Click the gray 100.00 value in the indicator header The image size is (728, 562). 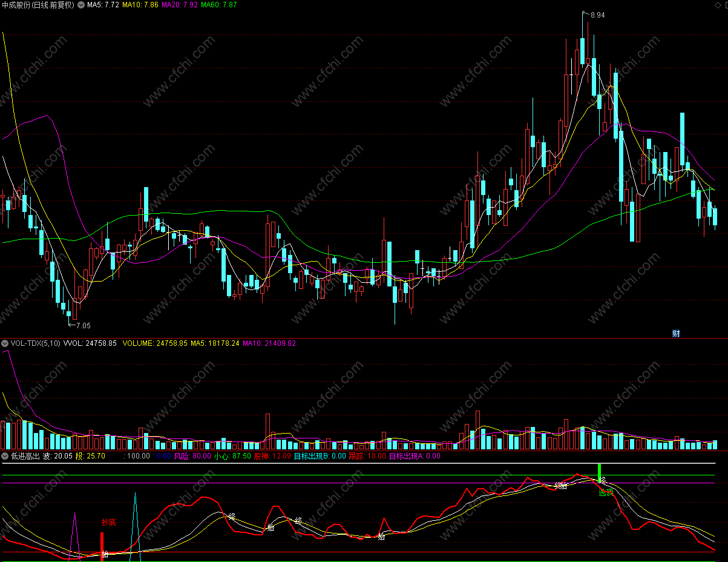[137, 456]
